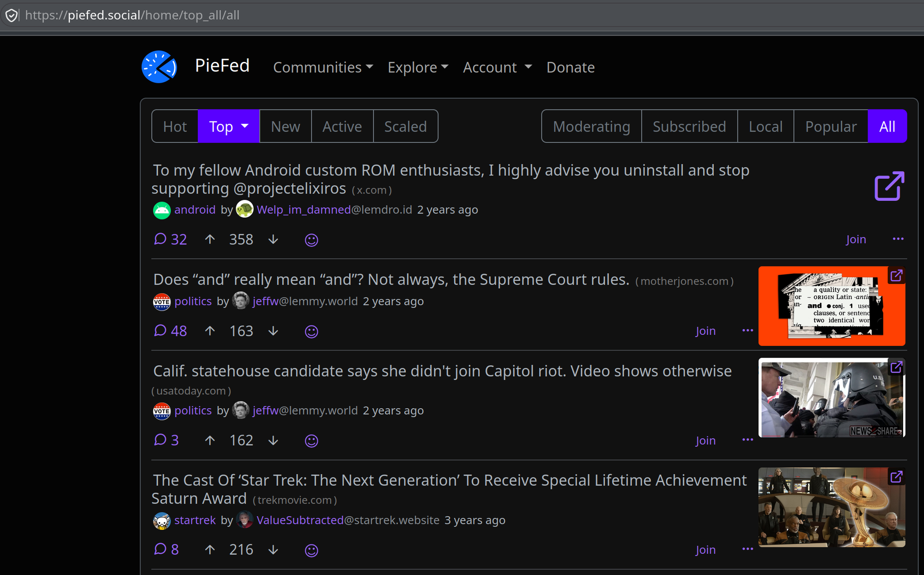This screenshot has width=924, height=575.
Task: Open more options for Android ROM post
Action: (898, 239)
